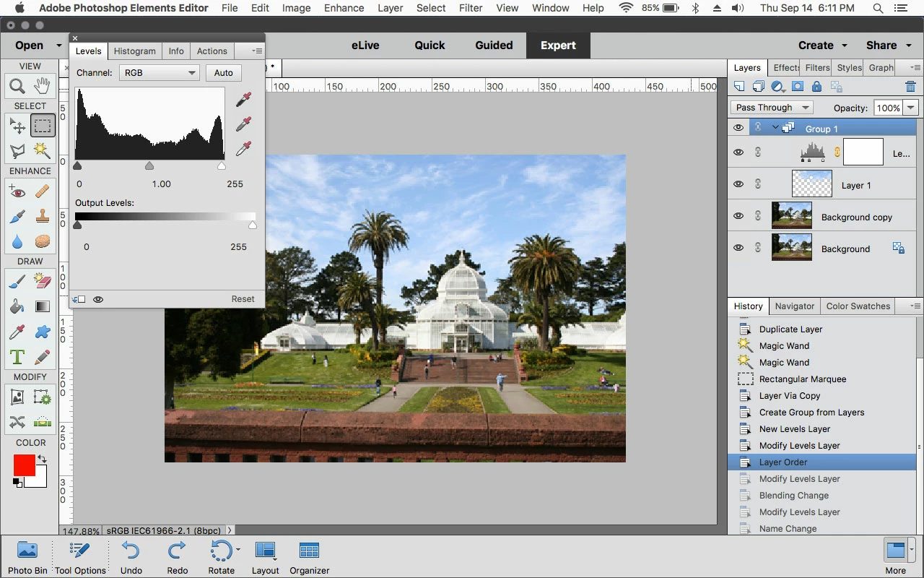
Task: Toggle adjustment visibility eye in Levels panel
Action: 98,299
